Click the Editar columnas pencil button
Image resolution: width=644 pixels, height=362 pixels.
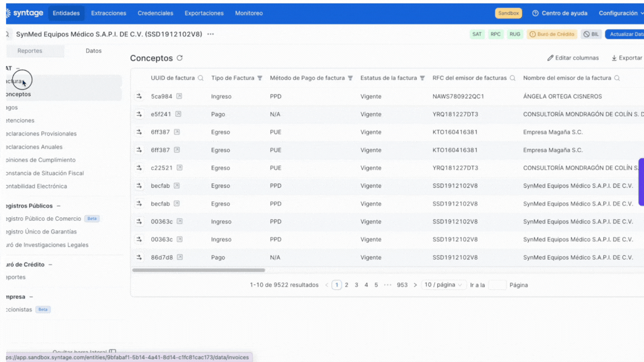573,58
